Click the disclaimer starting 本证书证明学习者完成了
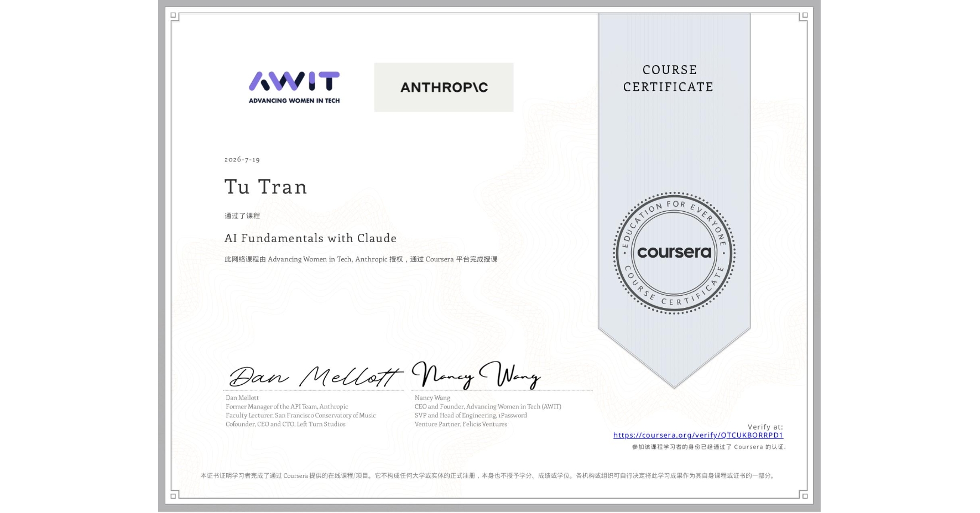Screen dimensions: 980x513 (488, 475)
